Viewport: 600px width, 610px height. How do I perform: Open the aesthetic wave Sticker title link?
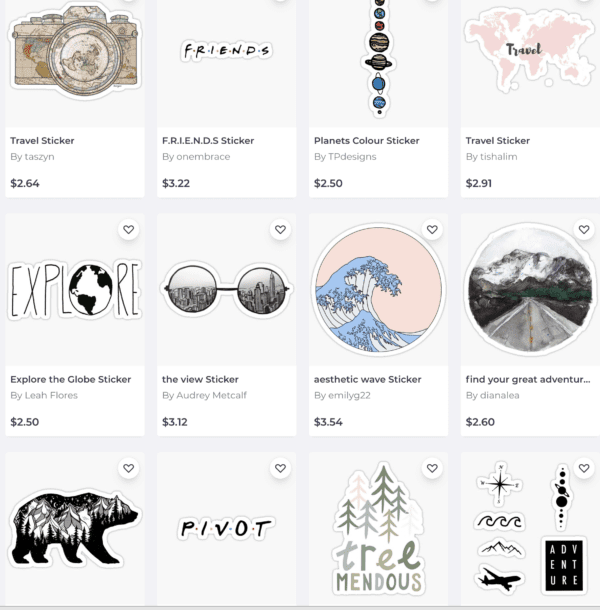pos(367,379)
